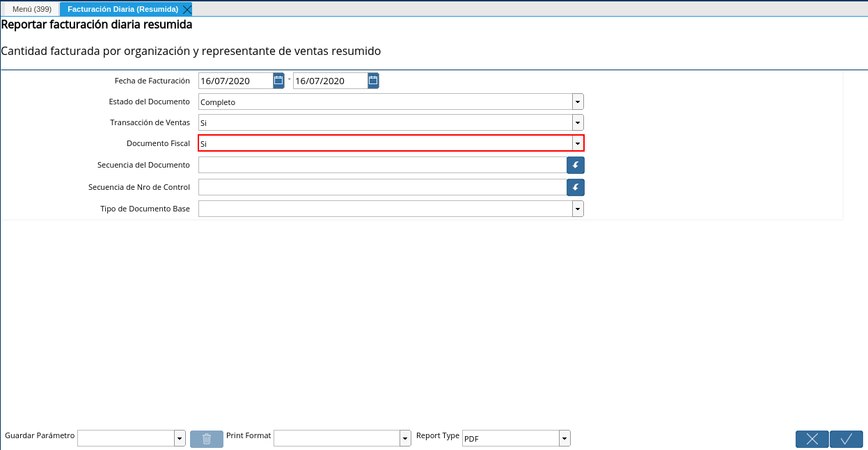The height and width of the screenshot is (450, 868).
Task: Open the Print Format dropdown arrow
Action: point(406,438)
